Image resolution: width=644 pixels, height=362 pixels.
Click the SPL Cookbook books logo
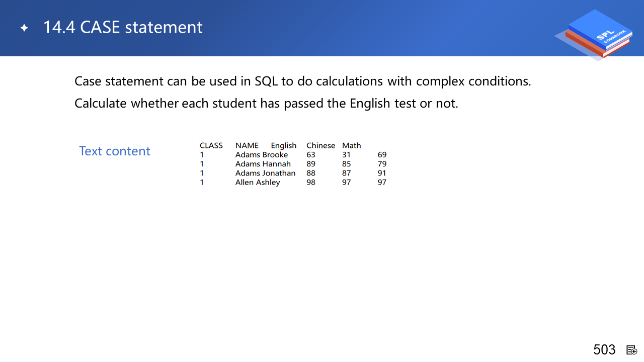(596, 34)
